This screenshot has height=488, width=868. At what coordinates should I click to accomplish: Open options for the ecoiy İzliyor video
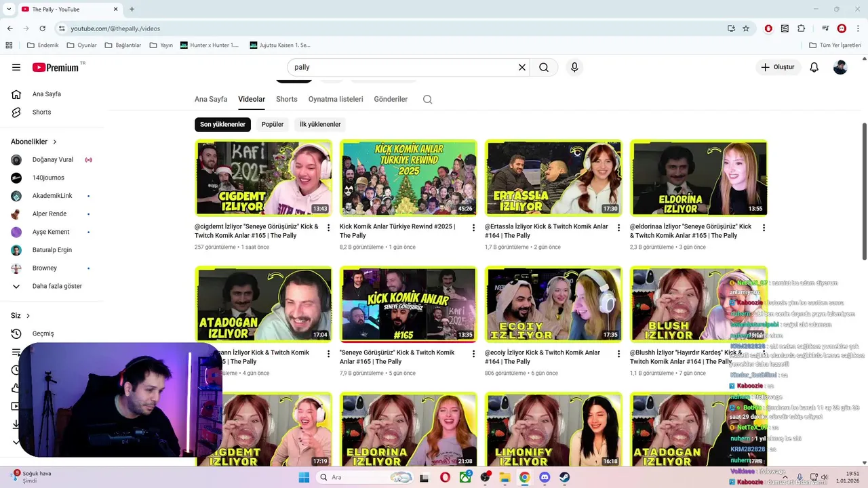pos(618,354)
